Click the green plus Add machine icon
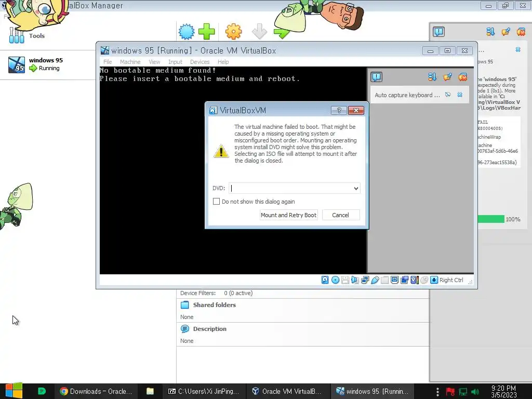 pos(207,32)
